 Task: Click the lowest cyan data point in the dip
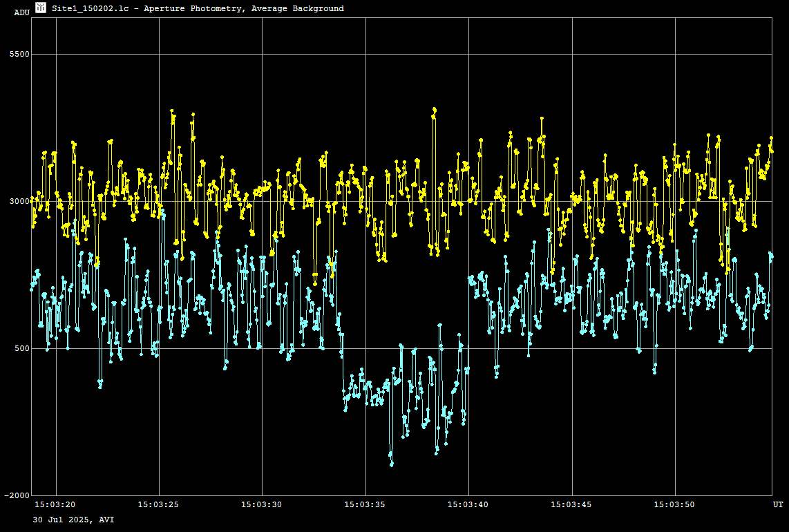392,464
